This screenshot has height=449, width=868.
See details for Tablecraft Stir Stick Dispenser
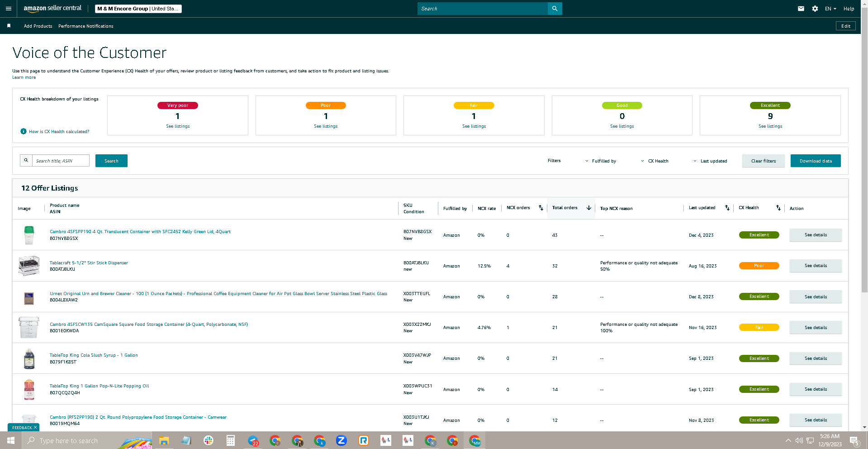(x=816, y=266)
